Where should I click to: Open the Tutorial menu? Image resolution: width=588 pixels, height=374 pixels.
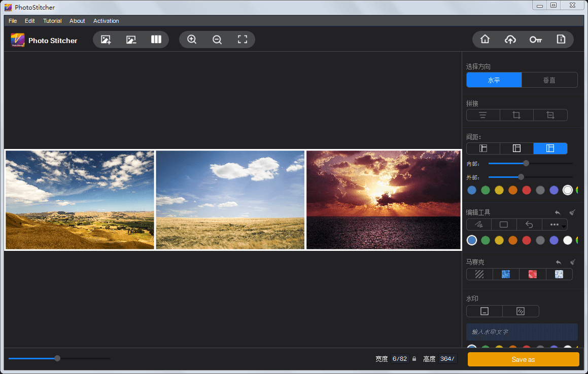point(52,21)
